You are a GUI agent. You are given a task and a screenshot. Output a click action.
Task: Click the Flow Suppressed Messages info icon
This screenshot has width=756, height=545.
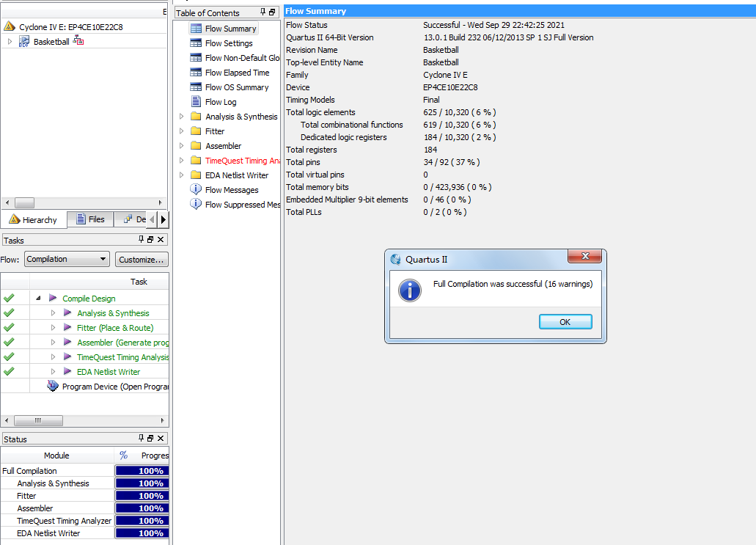[x=196, y=205]
